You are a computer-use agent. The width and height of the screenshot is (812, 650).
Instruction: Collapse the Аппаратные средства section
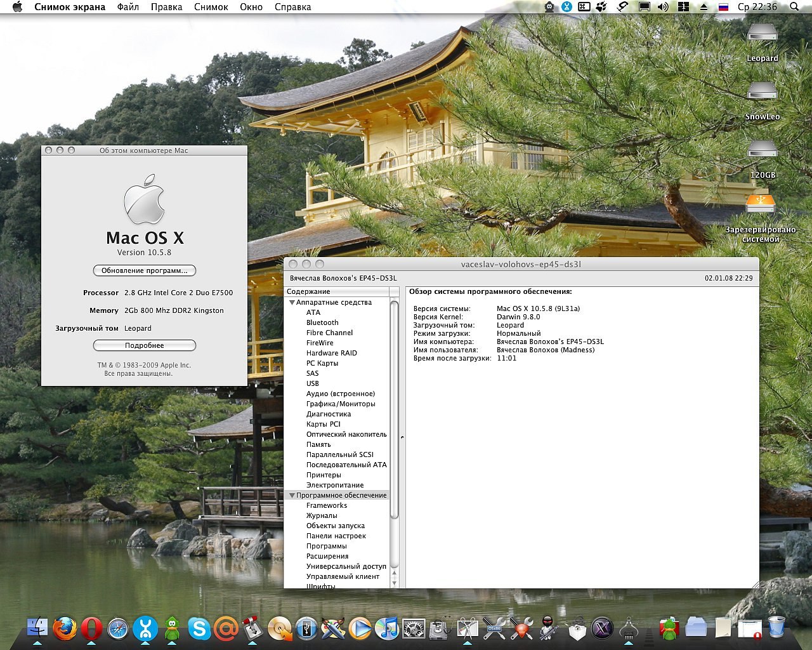click(292, 303)
